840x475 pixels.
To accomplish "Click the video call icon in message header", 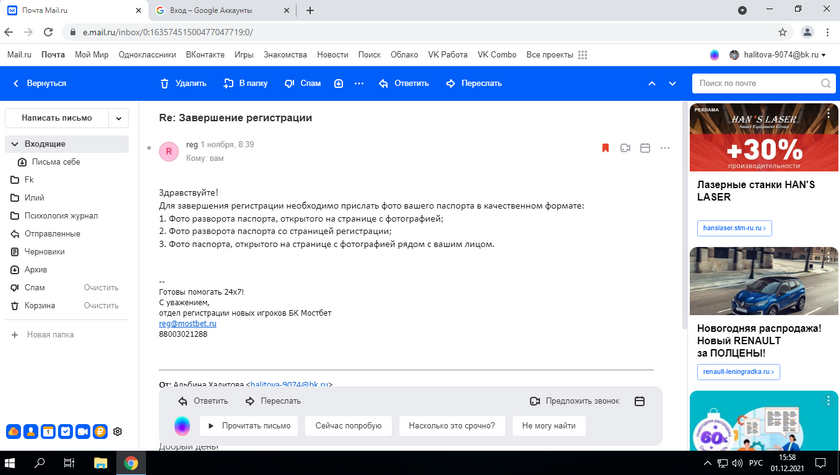I will click(x=625, y=148).
